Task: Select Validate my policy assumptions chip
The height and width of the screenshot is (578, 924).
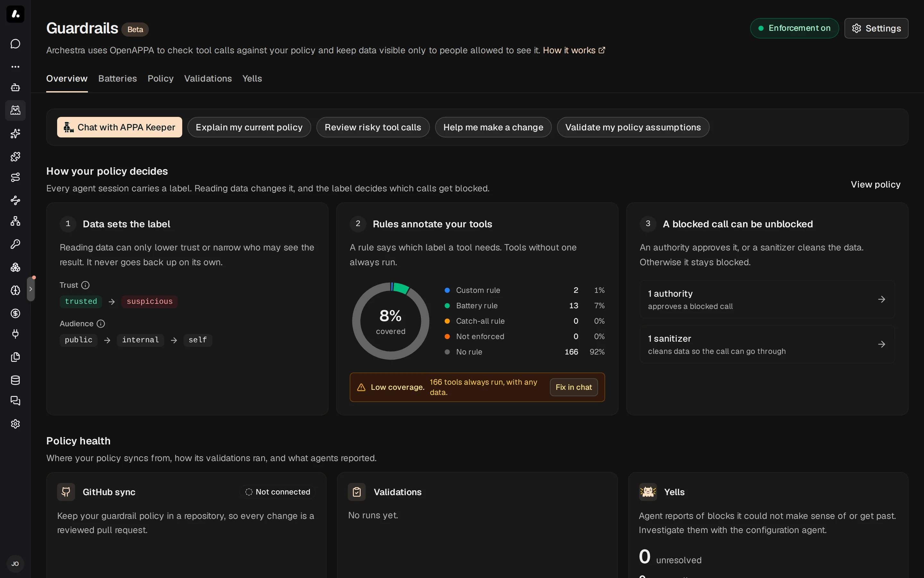Action: click(x=633, y=127)
